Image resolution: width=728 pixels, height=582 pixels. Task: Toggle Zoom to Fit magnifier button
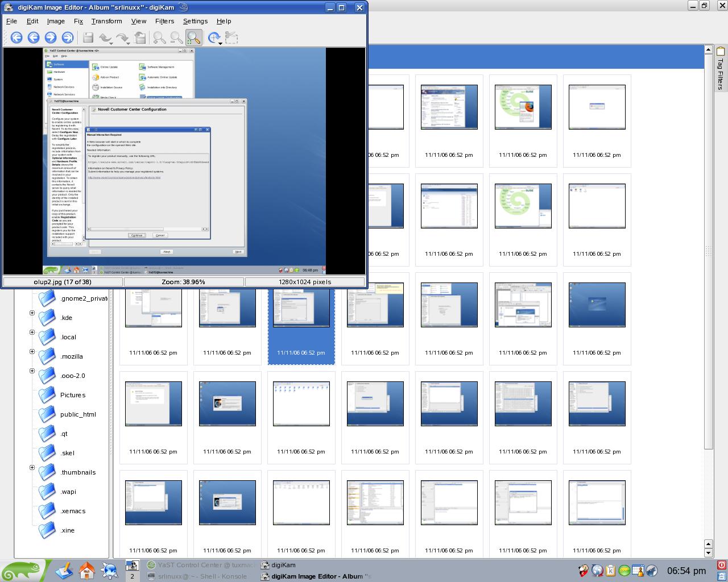coord(194,38)
